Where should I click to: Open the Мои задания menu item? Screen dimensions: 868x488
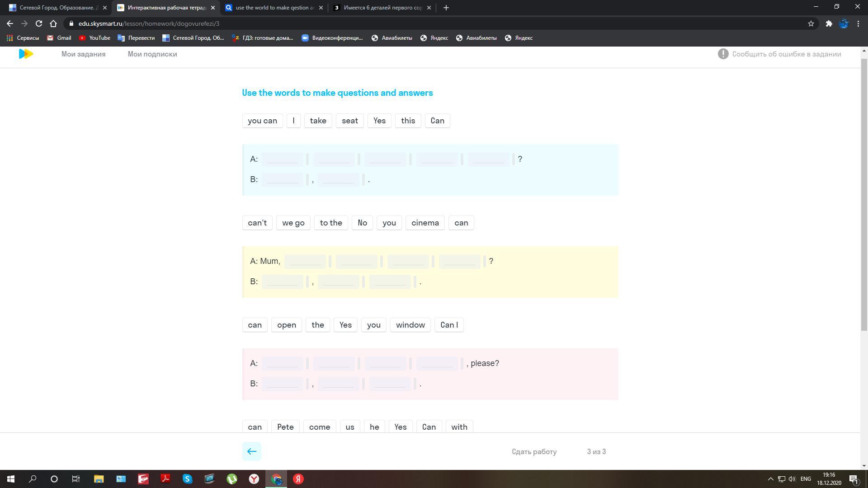coord(83,54)
